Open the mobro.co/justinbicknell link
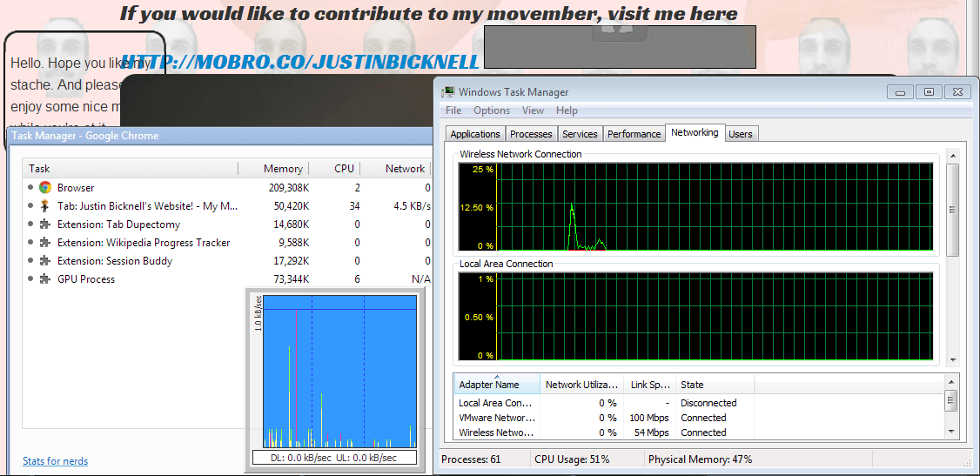Viewport: 980px width, 476px height. tap(300, 61)
